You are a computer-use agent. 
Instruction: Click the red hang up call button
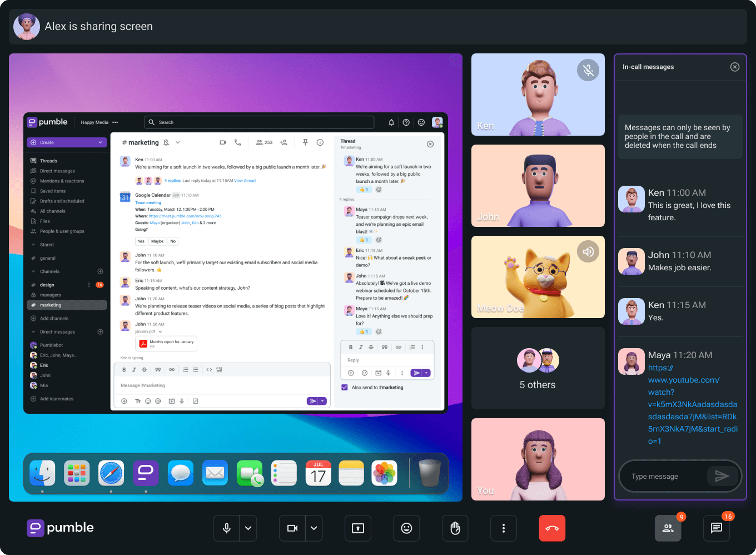(x=552, y=528)
